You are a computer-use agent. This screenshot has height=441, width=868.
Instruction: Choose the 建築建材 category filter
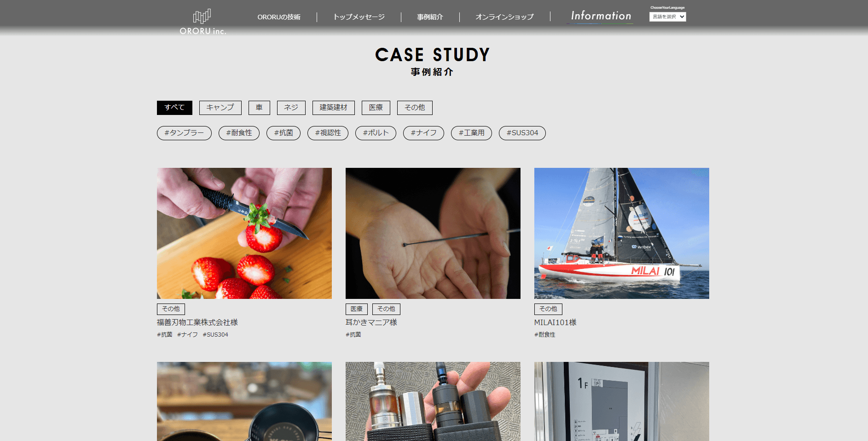[x=334, y=108]
